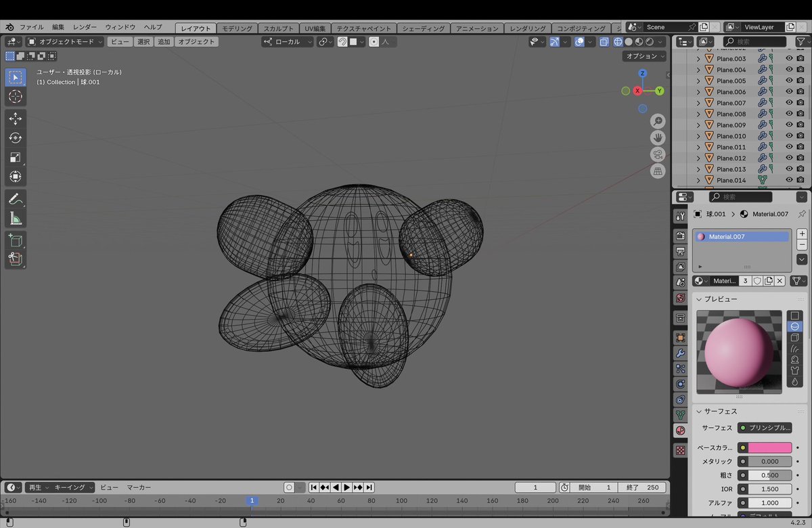Screen dimensions: 812x528
Task: Open the オブジェクトモード mode dropdown
Action: coord(66,42)
